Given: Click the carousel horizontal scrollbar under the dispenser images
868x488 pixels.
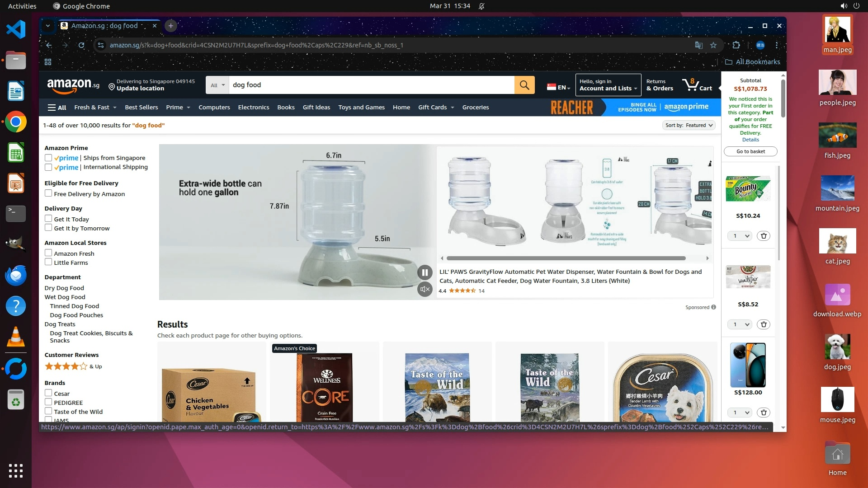Looking at the screenshot, I should tap(566, 258).
